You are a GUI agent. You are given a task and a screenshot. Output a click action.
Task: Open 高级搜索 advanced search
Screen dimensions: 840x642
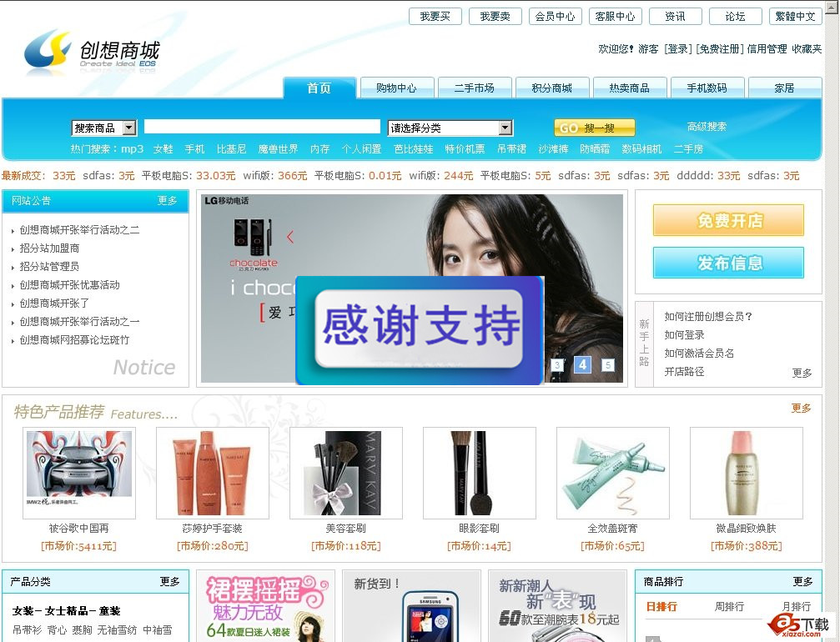(707, 127)
